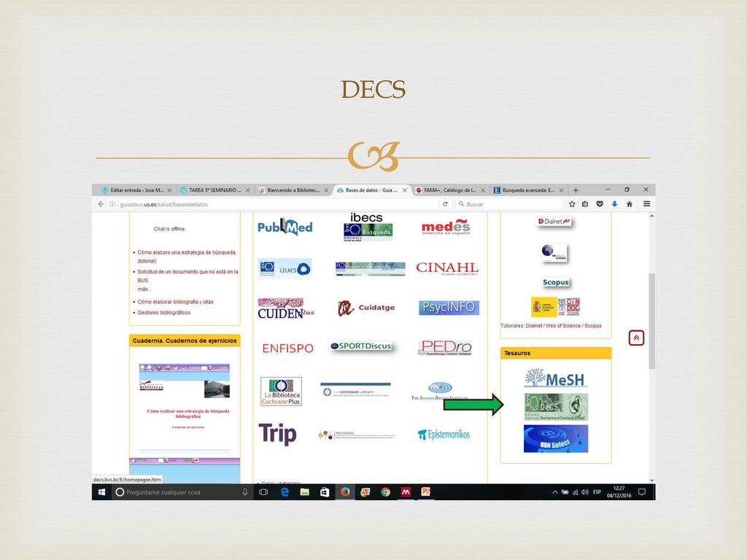The width and height of the screenshot is (747, 560).
Task: Click Cortana Pregúntame cualquier cosa search box
Action: (182, 492)
